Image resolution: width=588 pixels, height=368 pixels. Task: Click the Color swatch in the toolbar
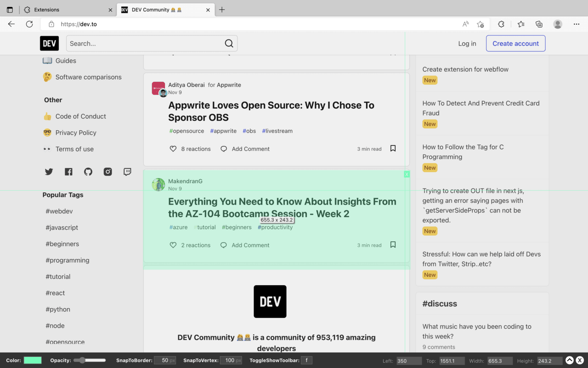tap(33, 360)
